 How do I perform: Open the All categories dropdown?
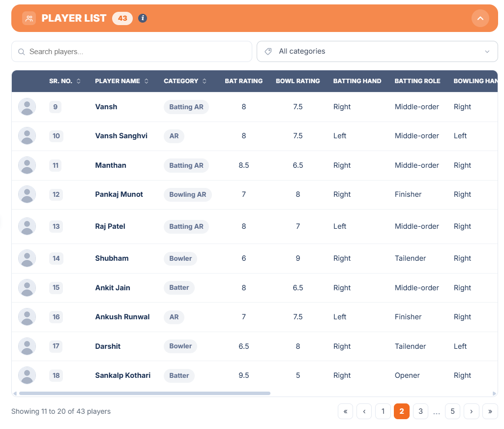tap(377, 52)
